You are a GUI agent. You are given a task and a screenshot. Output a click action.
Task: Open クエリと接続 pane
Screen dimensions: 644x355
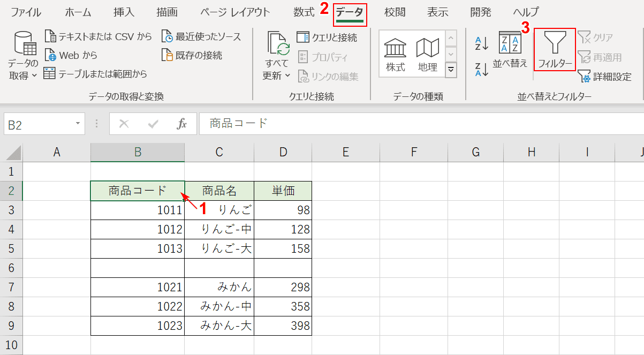click(327, 37)
